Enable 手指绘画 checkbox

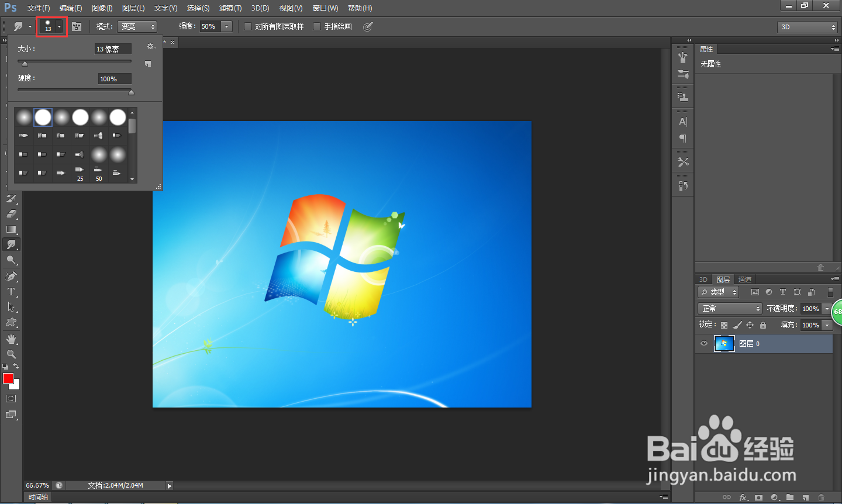coord(317,26)
